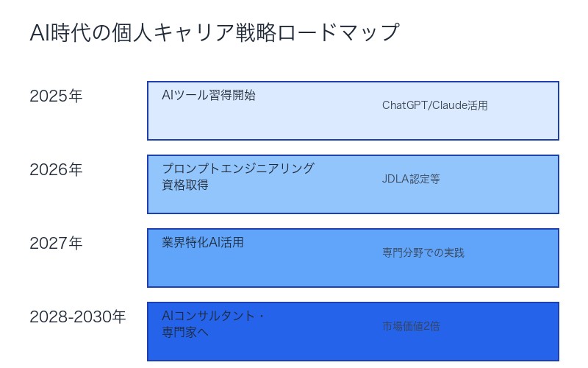The image size is (588, 368).
Task: Click the slide title AI時代の個人キャリア戦略ロードマップ
Action: 214,33
